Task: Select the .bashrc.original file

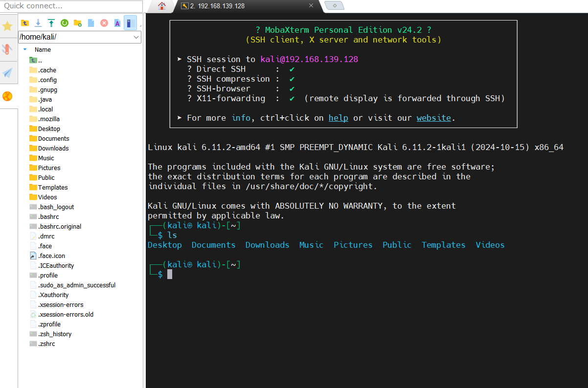Action: (55, 227)
